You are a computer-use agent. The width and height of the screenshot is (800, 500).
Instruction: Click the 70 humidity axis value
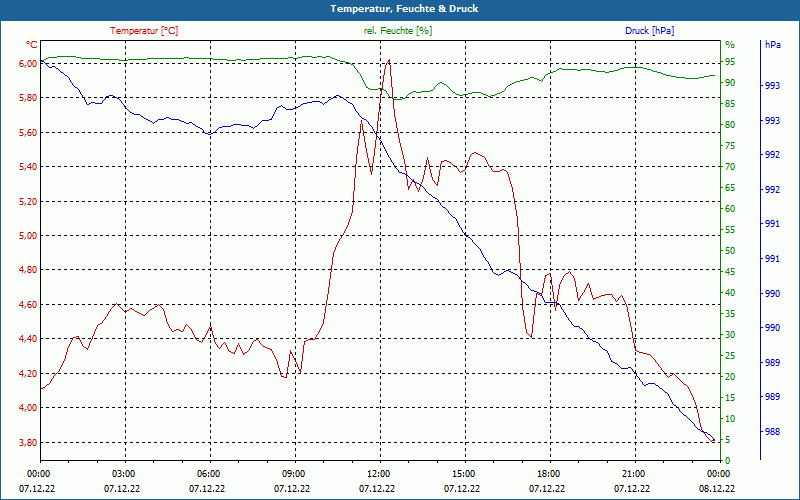[730, 167]
